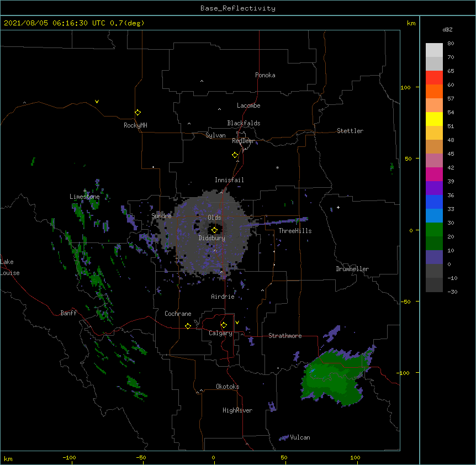Click the Cochrane label
Screen dimensions: 476x465
(x=178, y=314)
